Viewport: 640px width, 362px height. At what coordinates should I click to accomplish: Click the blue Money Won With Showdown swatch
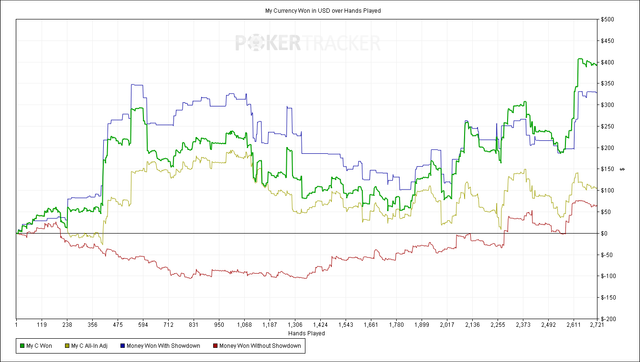point(122,346)
